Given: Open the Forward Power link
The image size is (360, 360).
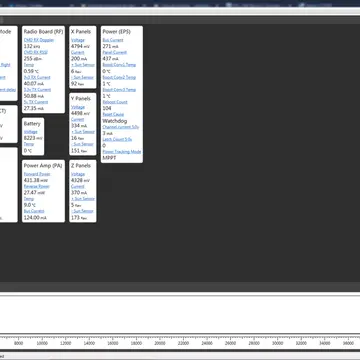Looking at the screenshot, I should 37,174.
